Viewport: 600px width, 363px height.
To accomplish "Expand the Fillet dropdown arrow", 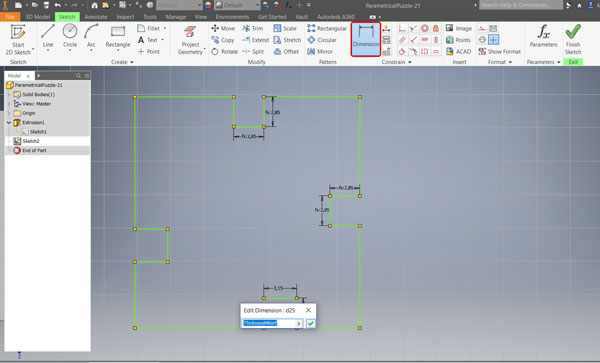I will coord(165,28).
